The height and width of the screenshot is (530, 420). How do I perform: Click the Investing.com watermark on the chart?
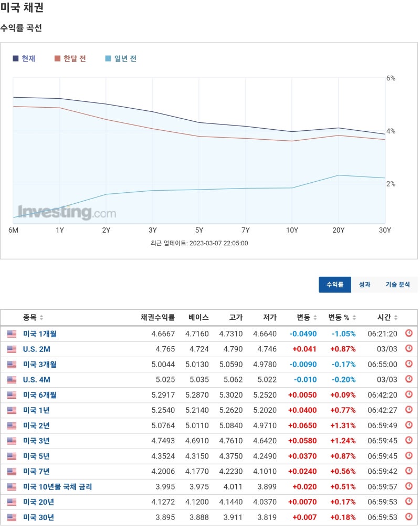(67, 212)
